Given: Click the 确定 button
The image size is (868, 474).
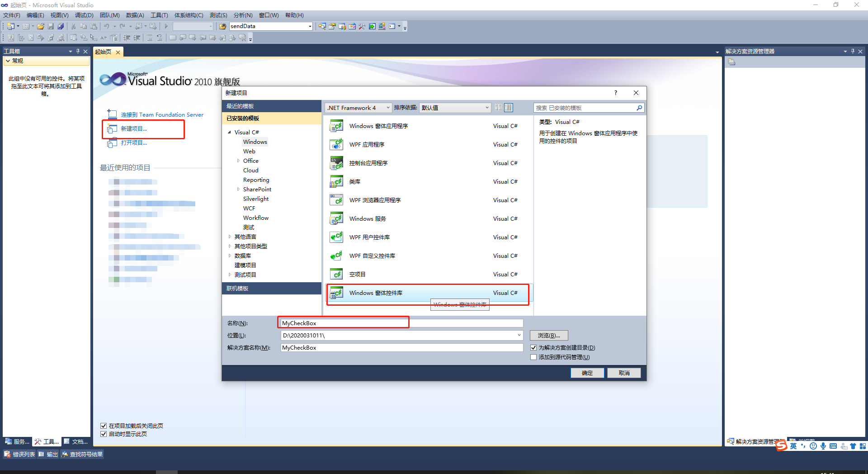Looking at the screenshot, I should (587, 373).
